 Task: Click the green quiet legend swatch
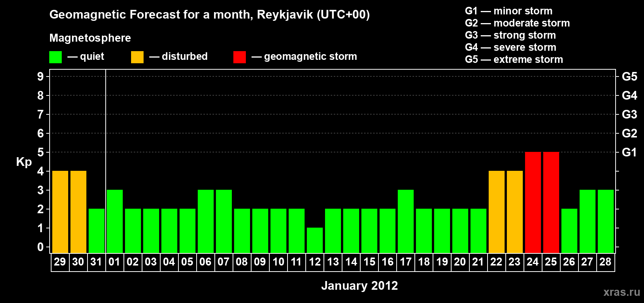pyautogui.click(x=55, y=57)
